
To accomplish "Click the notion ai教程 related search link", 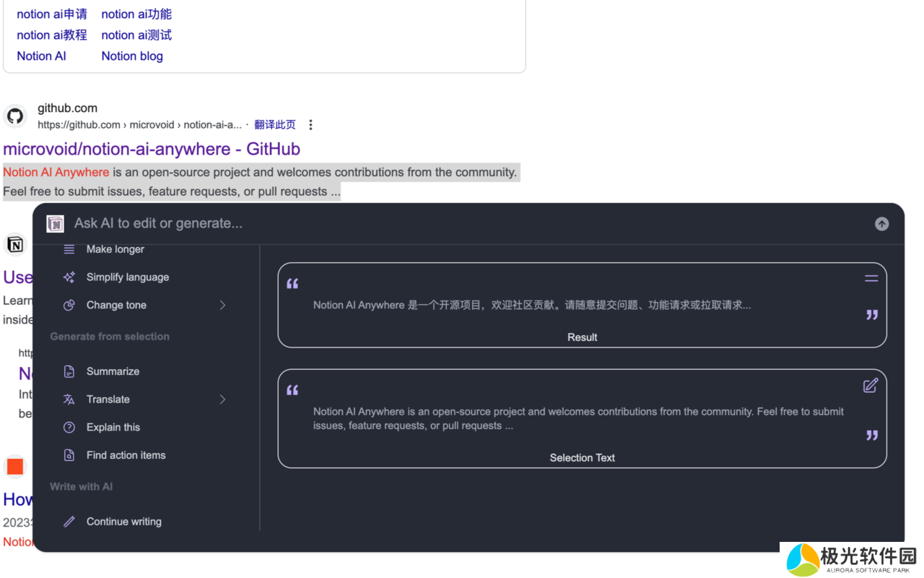I will (x=52, y=35).
